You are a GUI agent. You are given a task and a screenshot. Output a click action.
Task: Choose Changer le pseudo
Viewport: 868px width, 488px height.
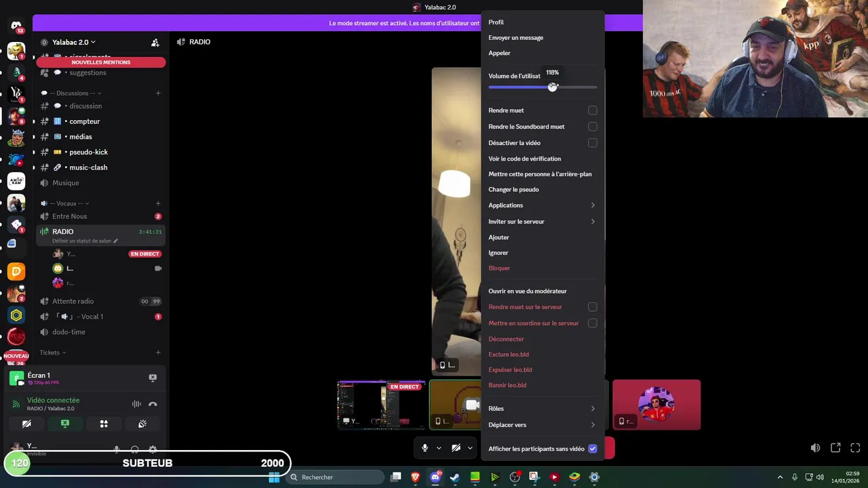pyautogui.click(x=513, y=190)
